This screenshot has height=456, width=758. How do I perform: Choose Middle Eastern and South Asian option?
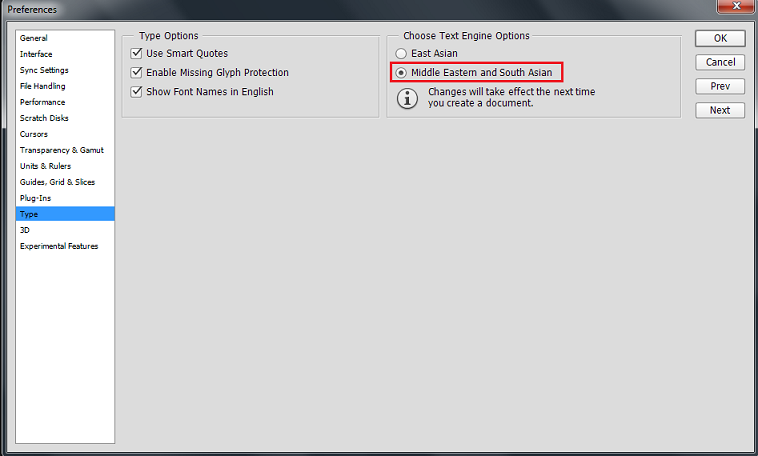(x=402, y=73)
